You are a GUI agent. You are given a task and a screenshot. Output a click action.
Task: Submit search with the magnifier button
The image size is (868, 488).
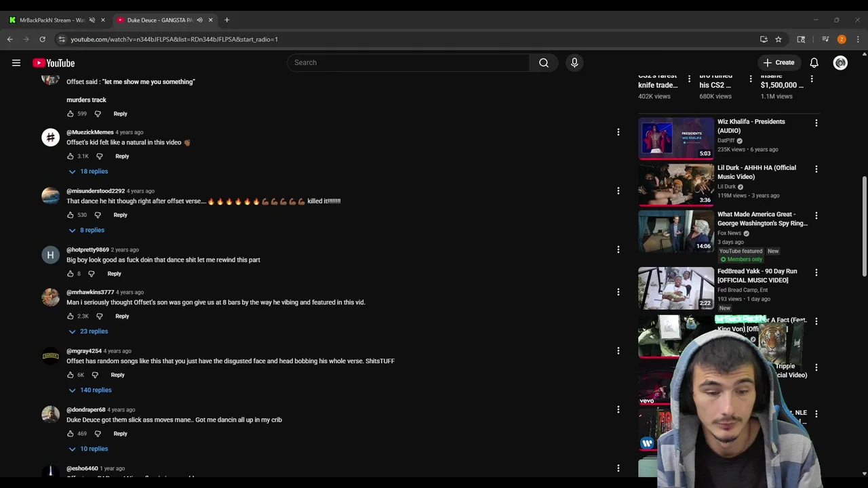tap(544, 63)
